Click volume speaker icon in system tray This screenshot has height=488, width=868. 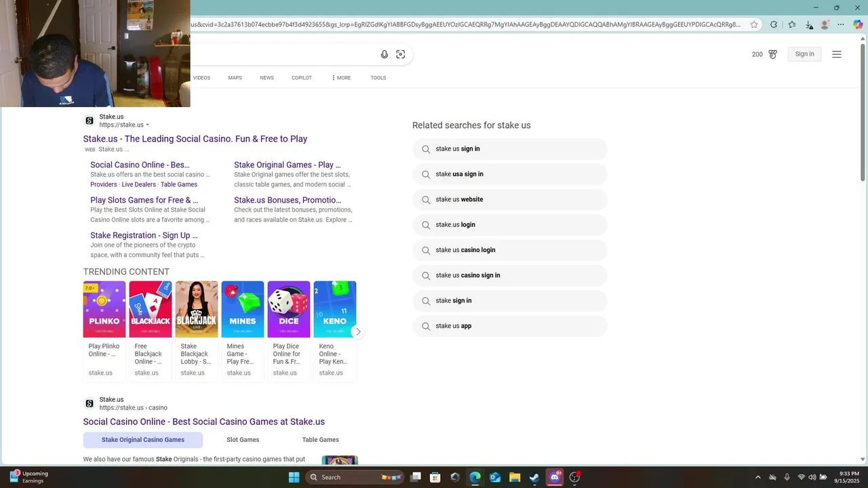point(812,477)
